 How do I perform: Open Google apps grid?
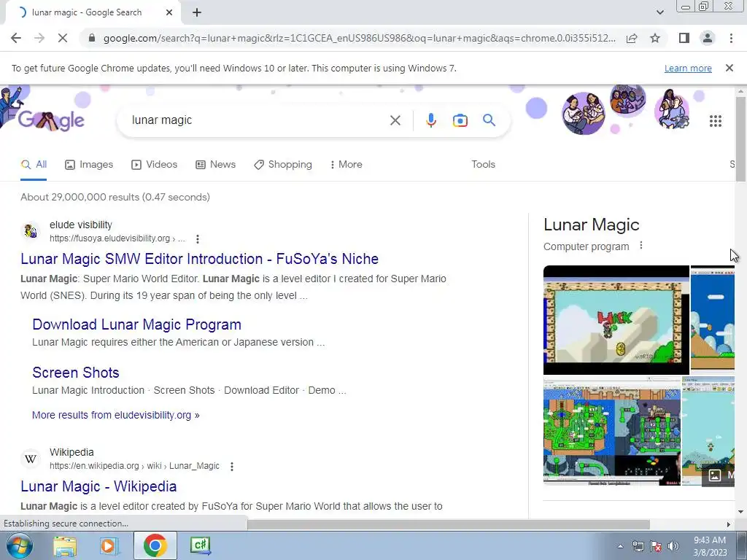(716, 121)
